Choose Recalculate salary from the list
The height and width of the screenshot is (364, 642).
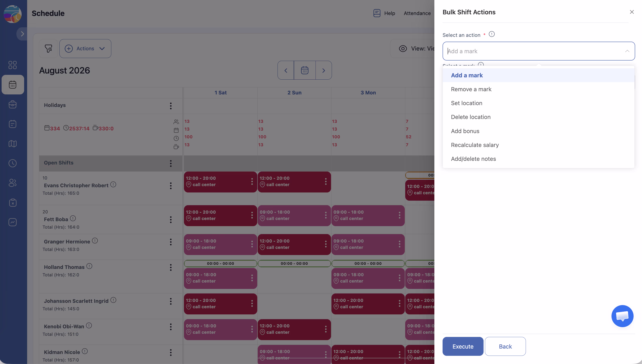coord(474,145)
